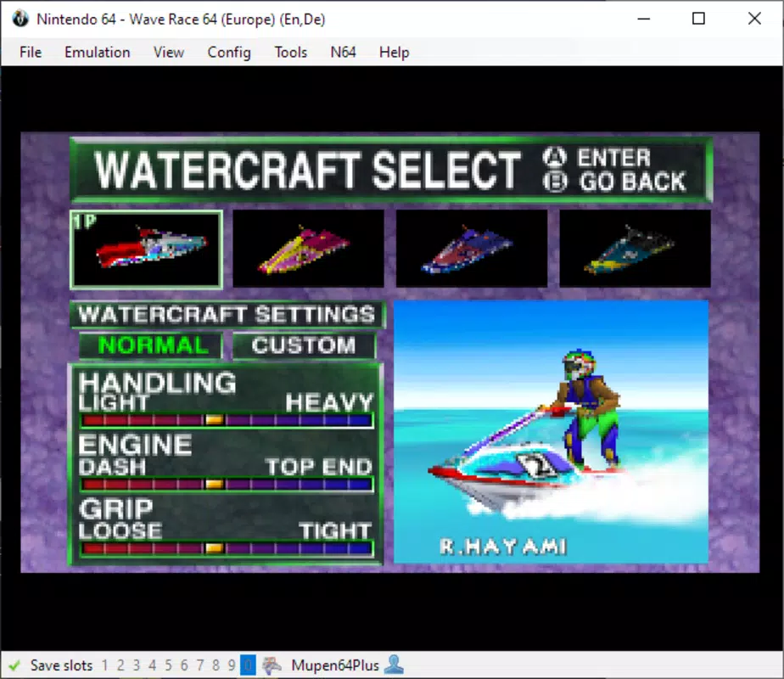This screenshot has height=679, width=784.
Task: Select save slot 3
Action: point(137,665)
